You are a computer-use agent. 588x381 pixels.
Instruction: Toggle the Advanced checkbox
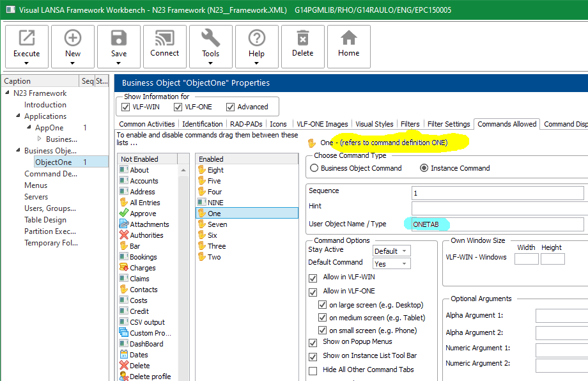point(230,107)
